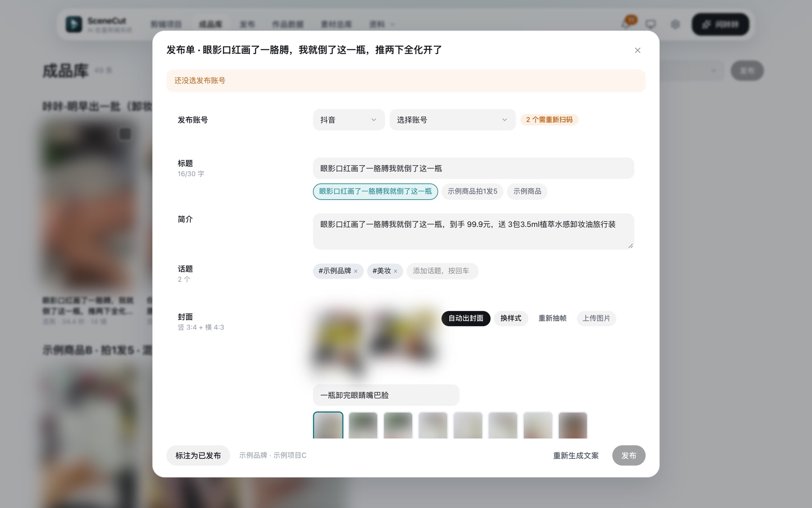
Task: Click the 发布 button in the dialog footer
Action: point(628,456)
